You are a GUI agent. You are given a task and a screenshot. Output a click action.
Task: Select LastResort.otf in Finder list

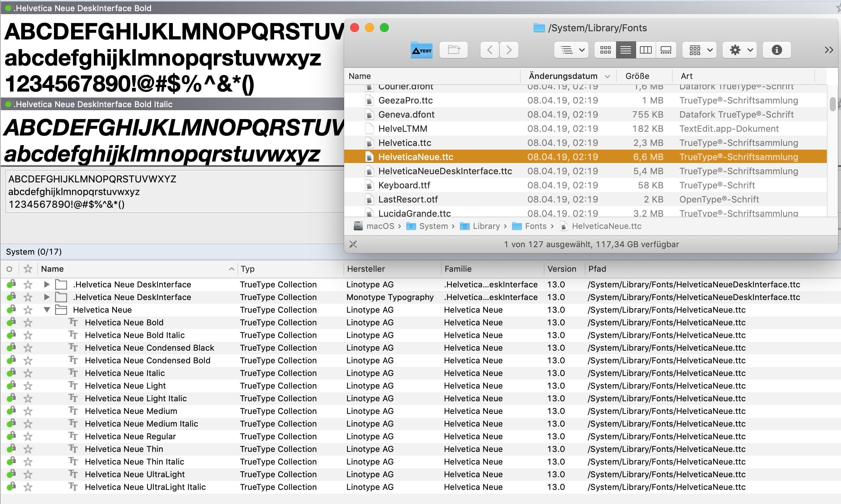585,200
